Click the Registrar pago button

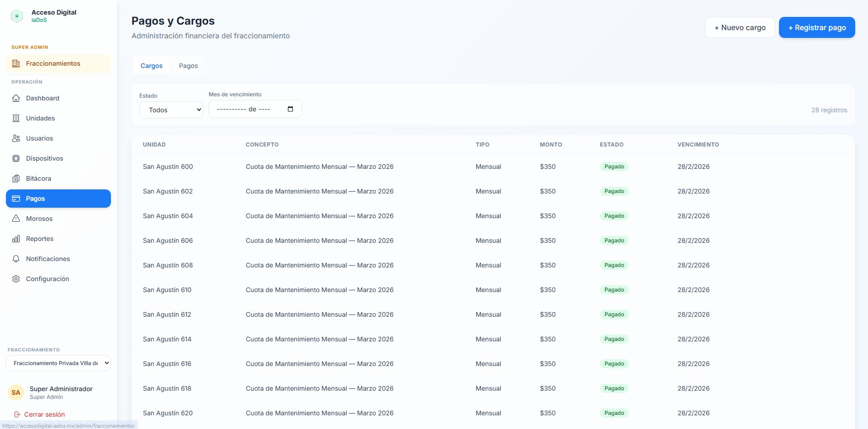coord(816,28)
